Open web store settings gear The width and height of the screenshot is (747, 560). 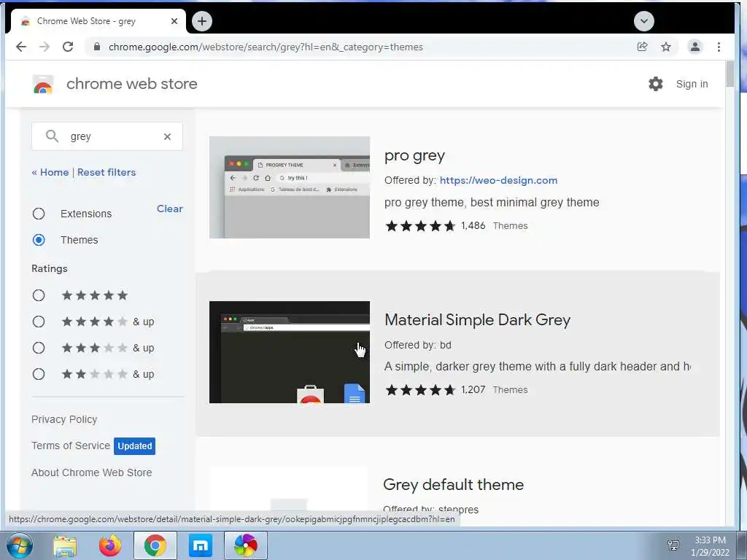point(656,84)
